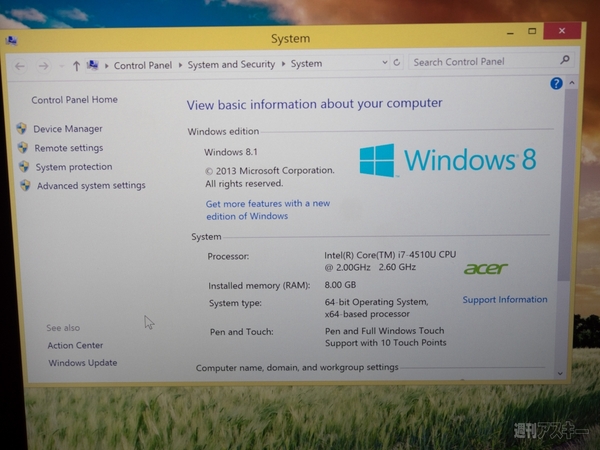Screen dimensions: 600x450
Task: Click Get more features with new edition link
Action: point(268,210)
